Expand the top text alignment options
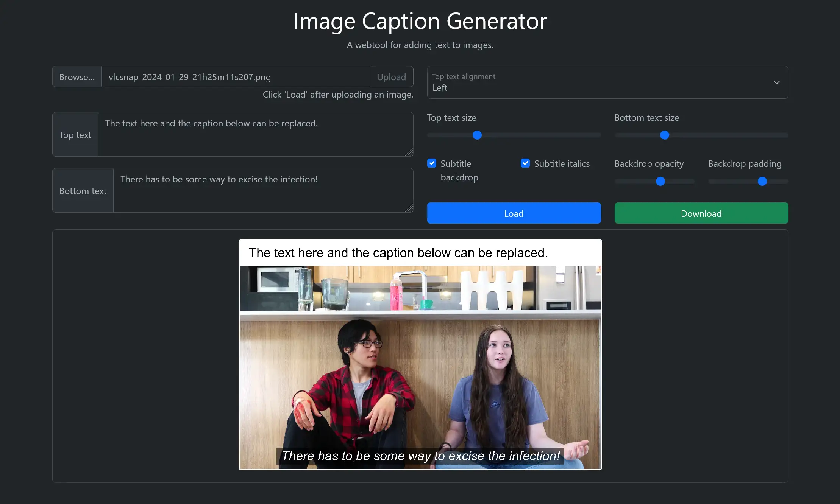840x504 pixels. tap(776, 82)
